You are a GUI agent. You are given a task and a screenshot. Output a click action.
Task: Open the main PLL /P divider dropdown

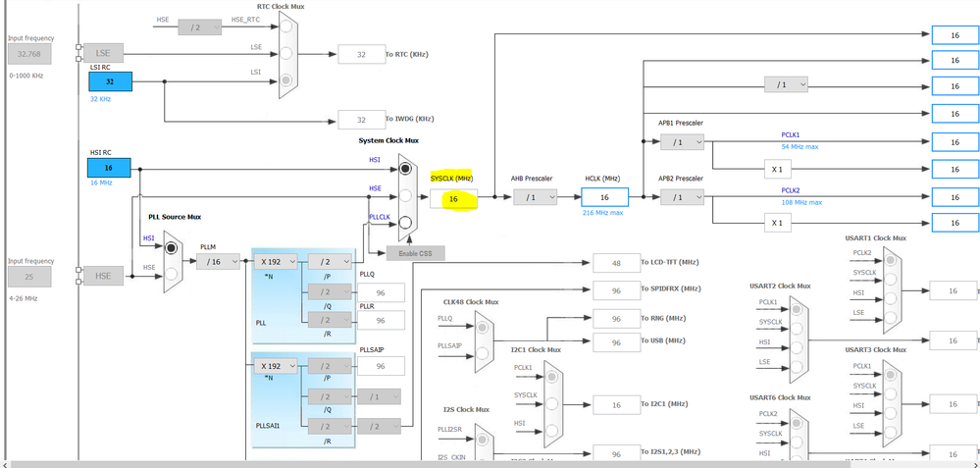[x=330, y=262]
